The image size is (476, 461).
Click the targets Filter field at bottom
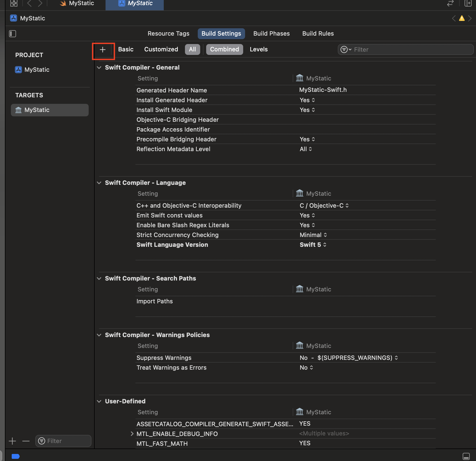pyautogui.click(x=63, y=441)
